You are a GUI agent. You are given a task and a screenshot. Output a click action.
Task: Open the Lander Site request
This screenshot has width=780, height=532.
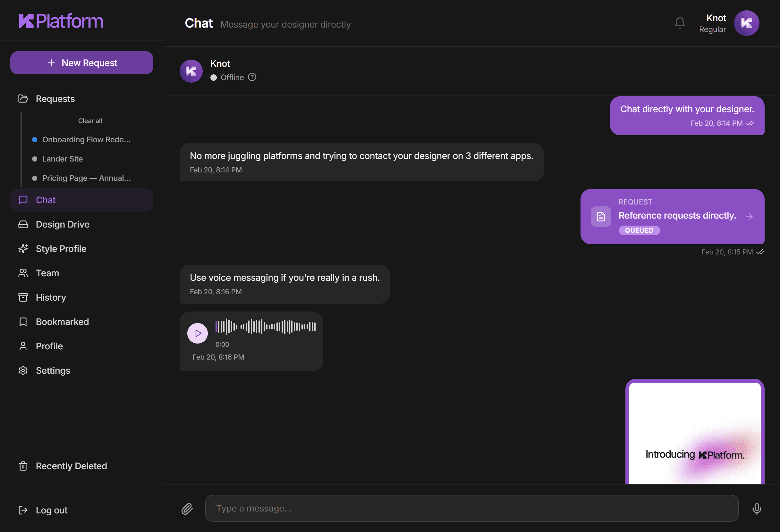[63, 159]
